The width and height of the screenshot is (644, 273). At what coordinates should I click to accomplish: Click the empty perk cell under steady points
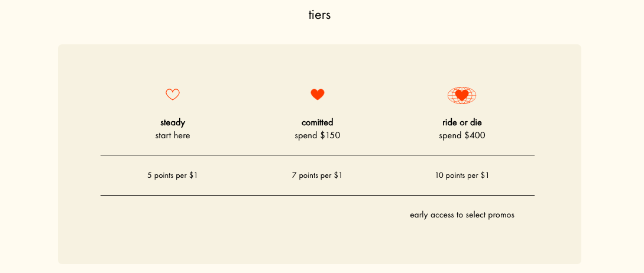pyautogui.click(x=173, y=215)
